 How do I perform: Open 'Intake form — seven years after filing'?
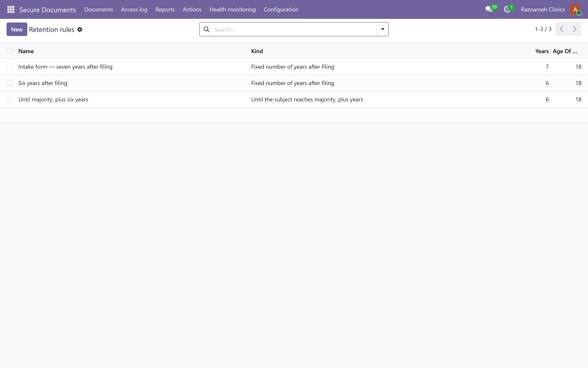[65, 67]
